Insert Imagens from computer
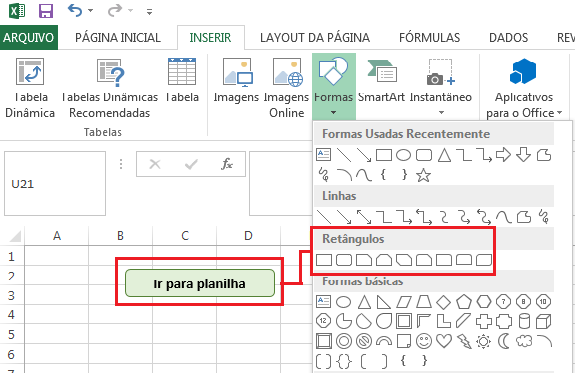This screenshot has height=373, width=575. (237, 81)
